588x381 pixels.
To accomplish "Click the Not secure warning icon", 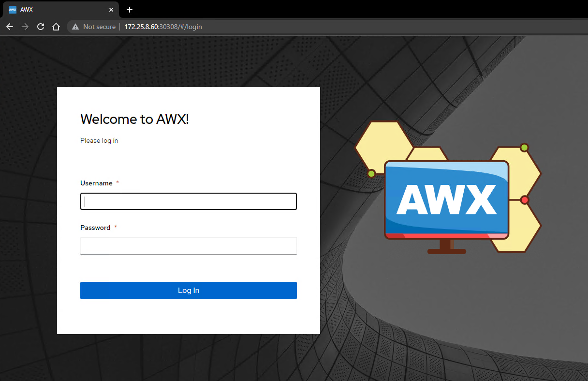I will pos(75,27).
